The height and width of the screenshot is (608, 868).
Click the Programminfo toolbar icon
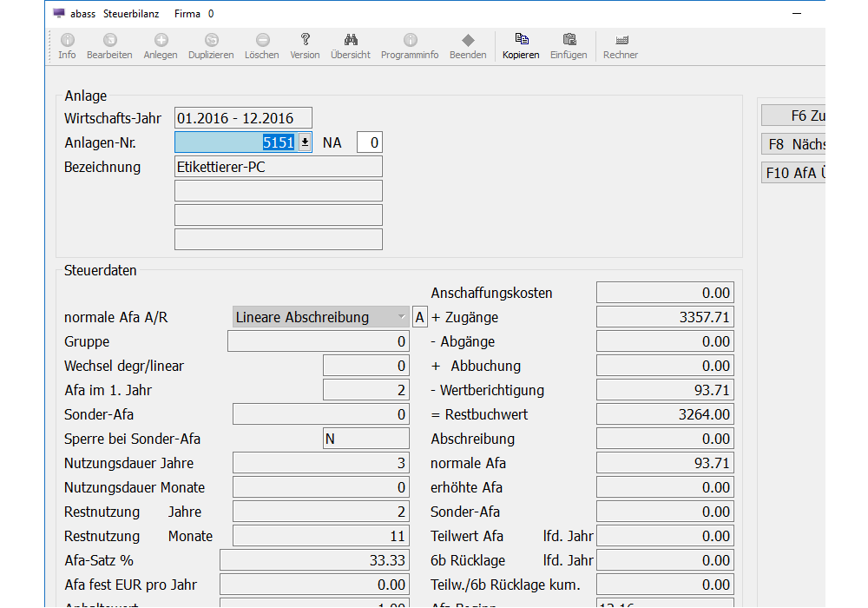pos(411,41)
